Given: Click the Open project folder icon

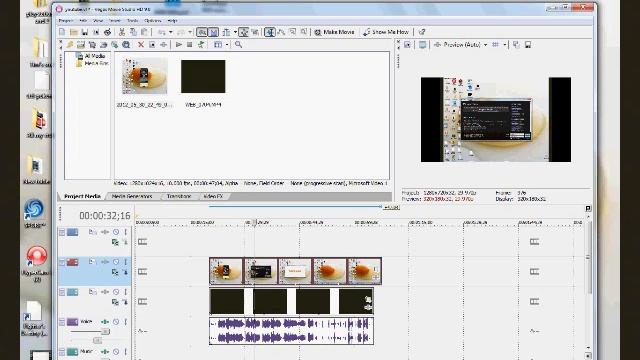Looking at the screenshot, I should point(73,32).
